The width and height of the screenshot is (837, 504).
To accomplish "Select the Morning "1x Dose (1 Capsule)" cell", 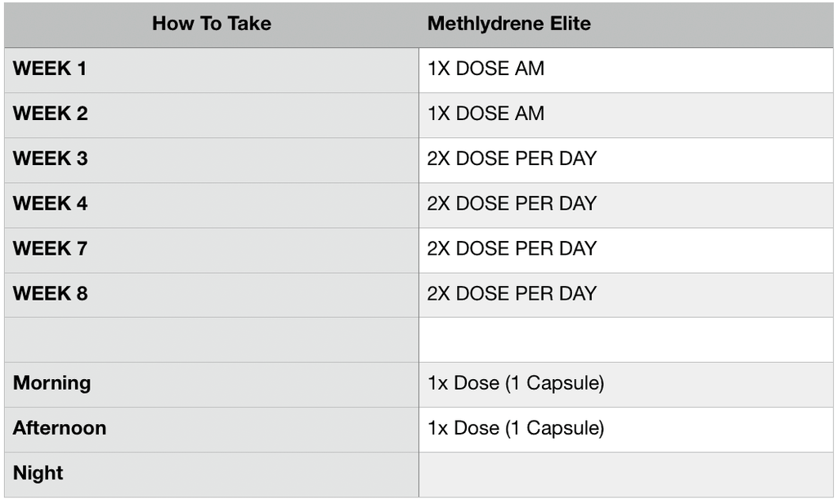I will (x=515, y=384).
